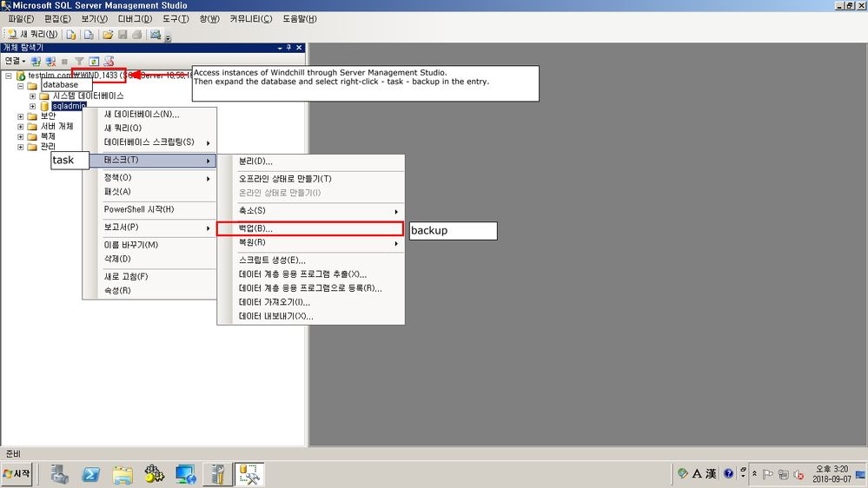
Task: Click the Filter funnel icon
Action: click(x=79, y=61)
